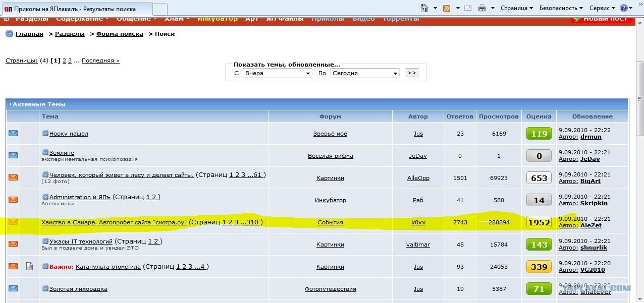The width and height of the screenshot is (644, 303).
Task: Click yellow rating button 339
Action: [539, 267]
